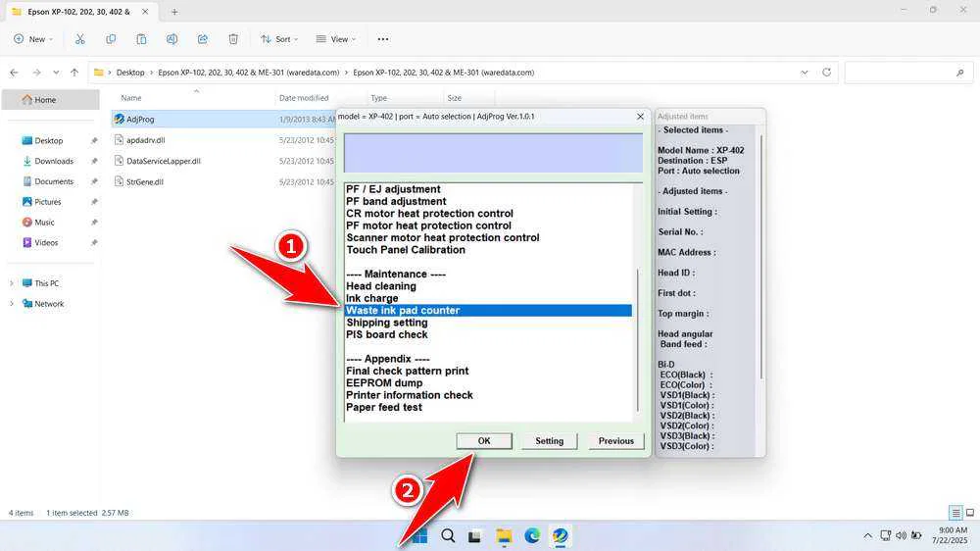Click the AdjProg icon in taskbar
Viewport: 980px width, 551px height.
tap(560, 536)
